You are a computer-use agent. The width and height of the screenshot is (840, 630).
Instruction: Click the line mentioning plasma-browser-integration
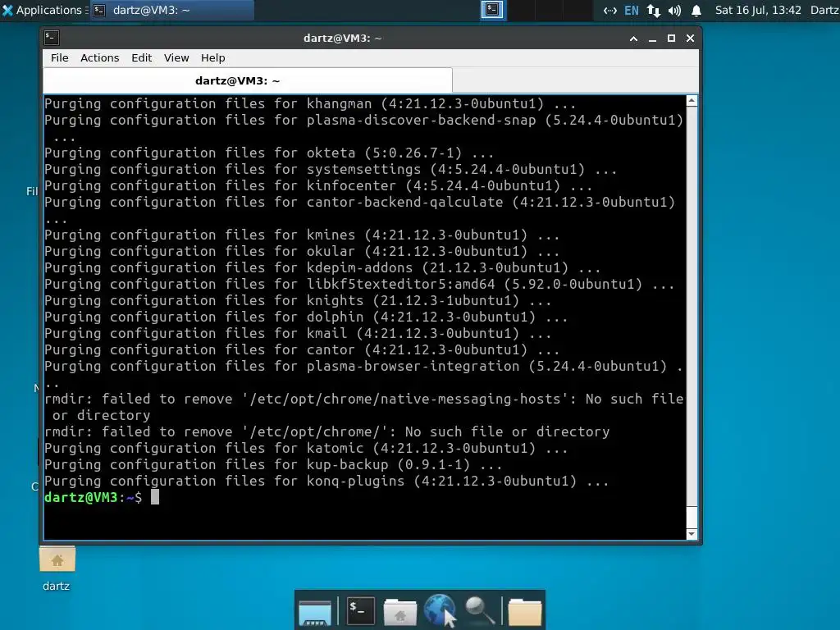[363, 374]
